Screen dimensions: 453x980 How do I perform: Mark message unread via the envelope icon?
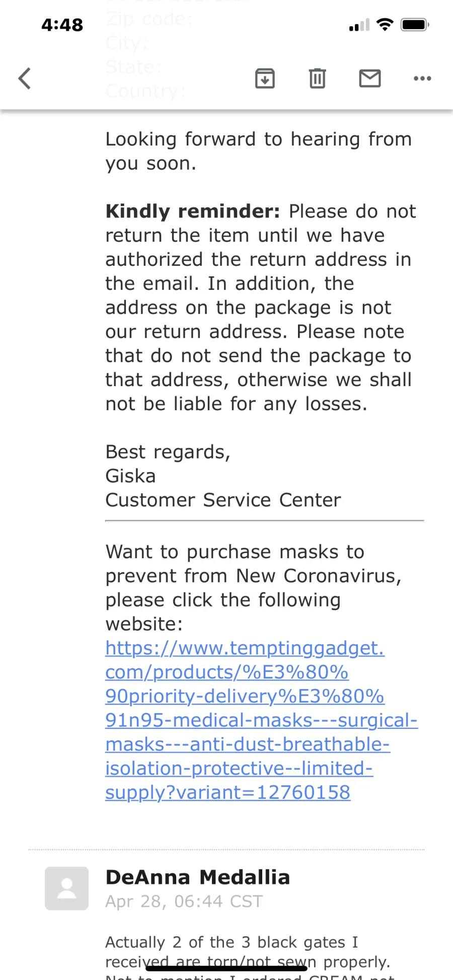coord(370,79)
